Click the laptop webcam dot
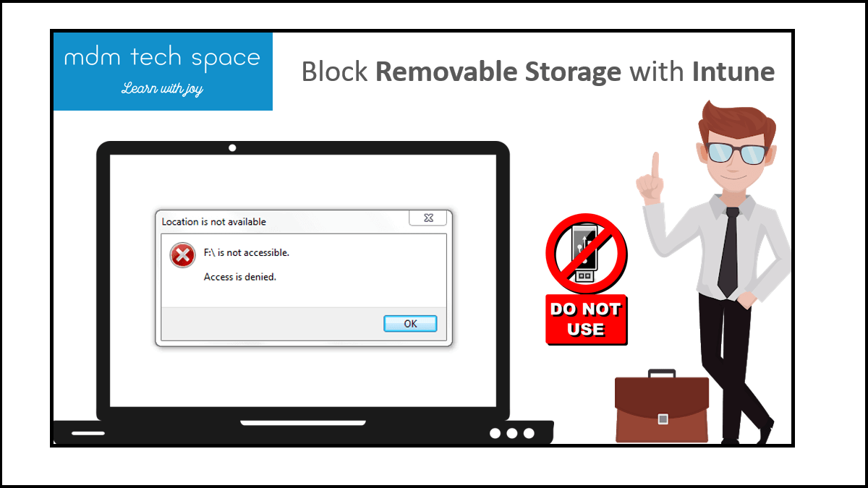868x488 pixels. pos(232,148)
